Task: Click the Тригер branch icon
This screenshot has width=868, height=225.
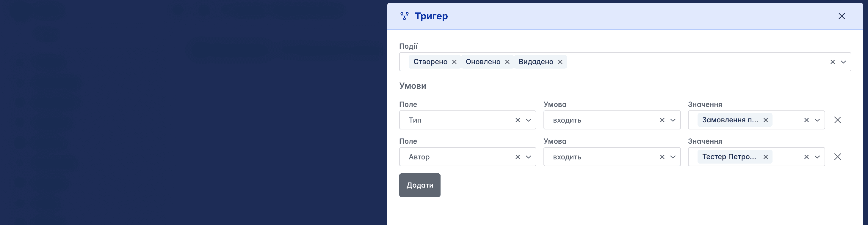Action: coord(404,16)
